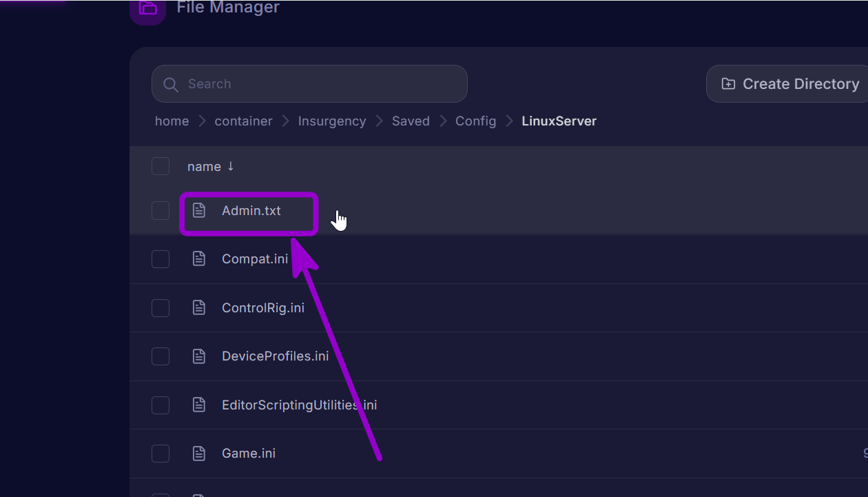
Task: Click the file icon beside Admin.txt
Action: pos(199,210)
